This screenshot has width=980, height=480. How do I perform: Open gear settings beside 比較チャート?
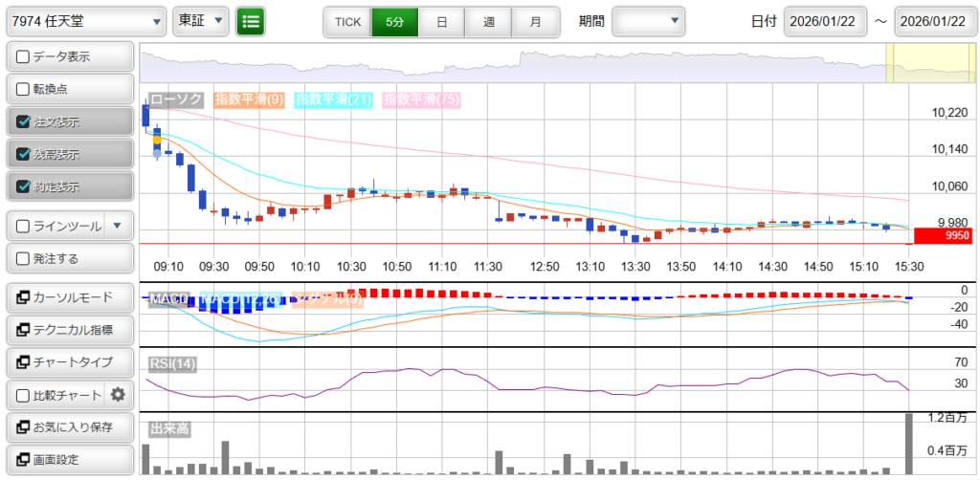point(118,394)
